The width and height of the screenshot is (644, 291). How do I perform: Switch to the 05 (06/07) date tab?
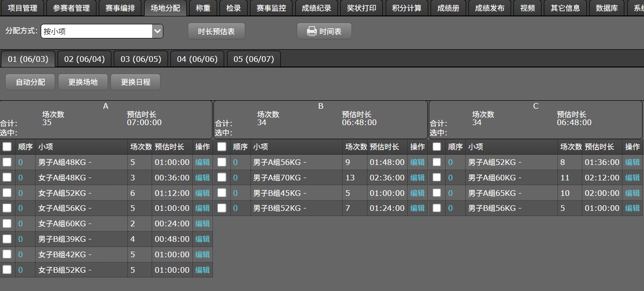click(x=253, y=59)
